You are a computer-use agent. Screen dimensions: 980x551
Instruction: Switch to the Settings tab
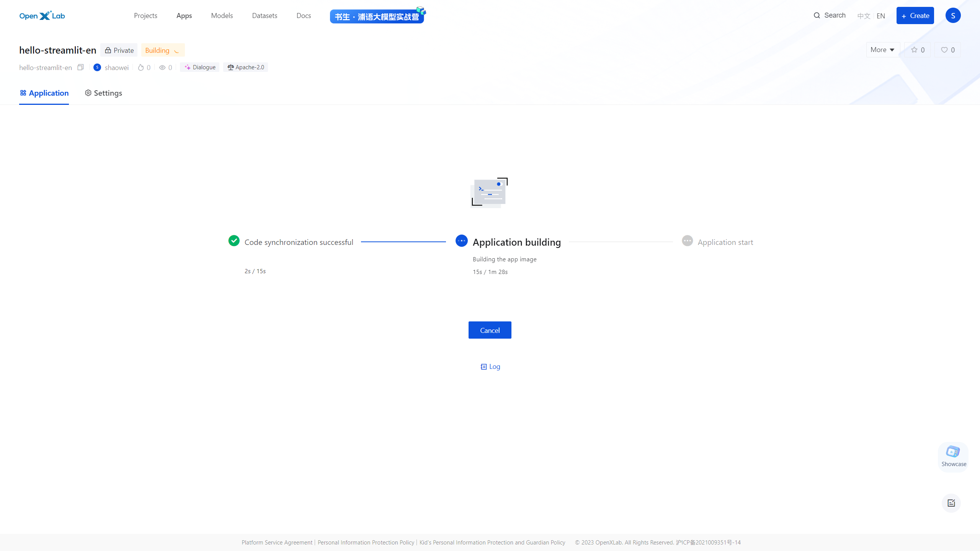[x=103, y=93]
